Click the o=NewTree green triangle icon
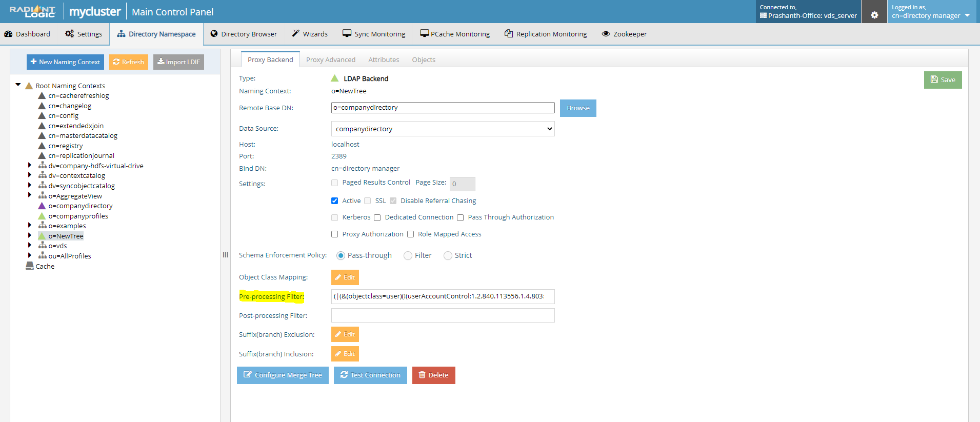 42,236
